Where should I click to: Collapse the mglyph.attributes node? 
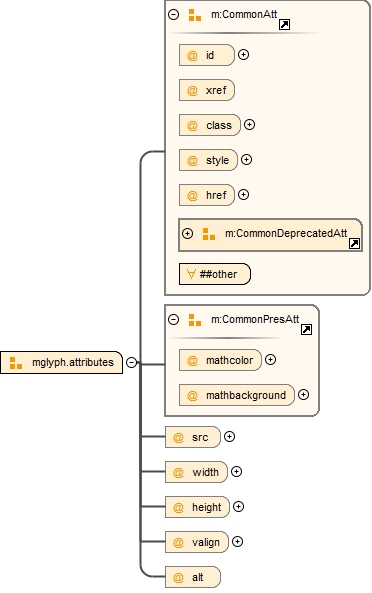(x=131, y=362)
